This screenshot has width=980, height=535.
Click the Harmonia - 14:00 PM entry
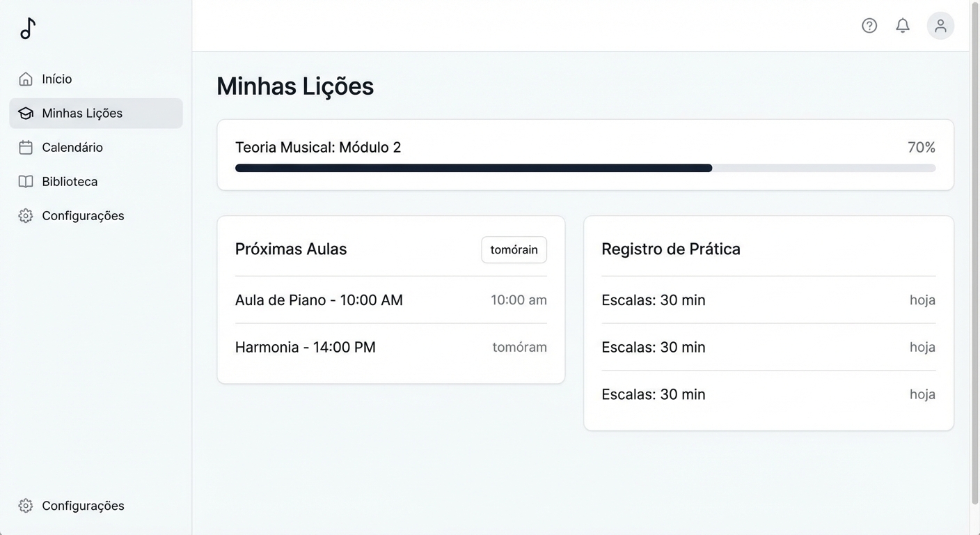pos(306,346)
